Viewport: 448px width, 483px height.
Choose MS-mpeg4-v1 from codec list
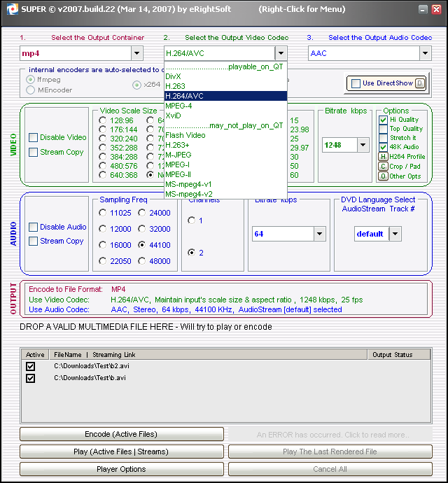point(226,185)
